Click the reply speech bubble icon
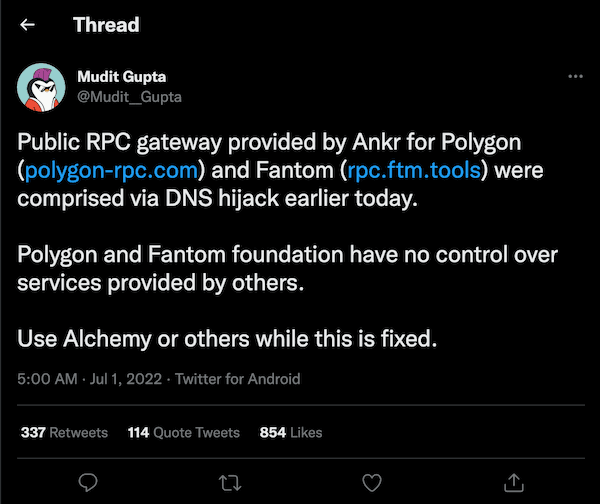Viewport: 600px width, 504px height. pyautogui.click(x=87, y=481)
